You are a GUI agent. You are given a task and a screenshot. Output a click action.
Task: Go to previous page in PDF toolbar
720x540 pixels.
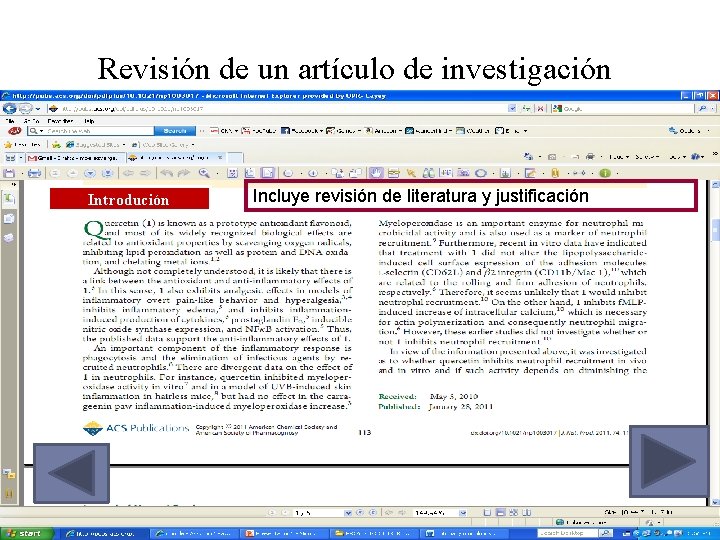(72, 173)
